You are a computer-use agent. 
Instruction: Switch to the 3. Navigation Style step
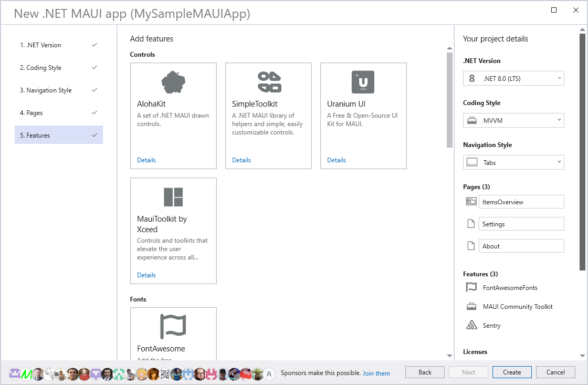58,90
